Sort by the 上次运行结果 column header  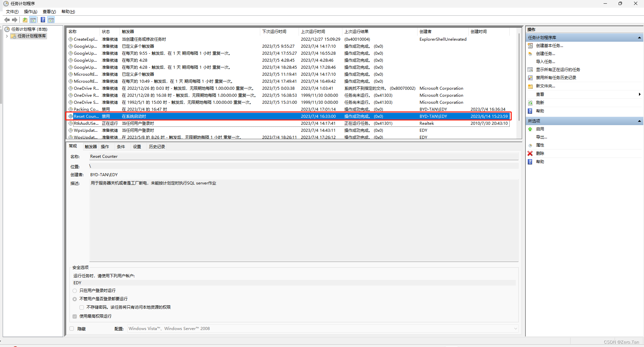coord(380,32)
